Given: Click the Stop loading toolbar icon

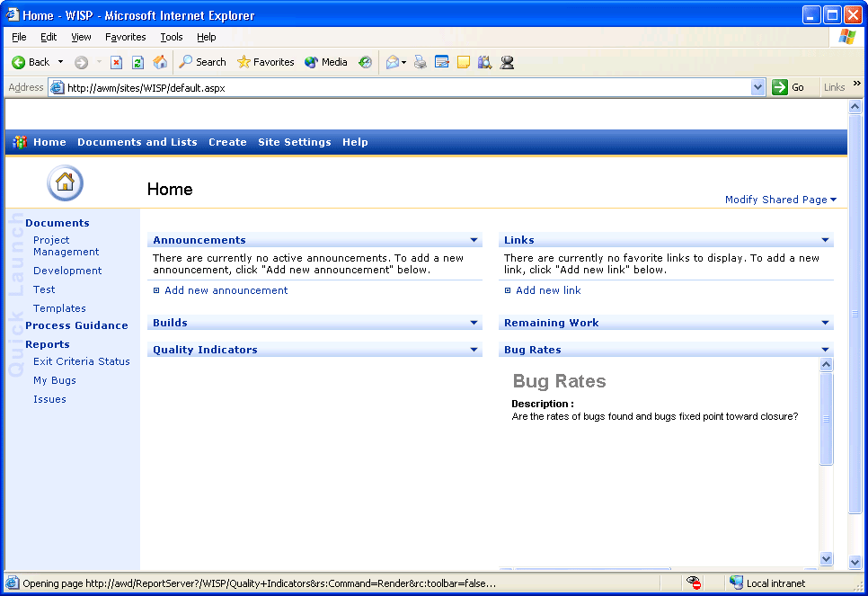Looking at the screenshot, I should pos(116,62).
